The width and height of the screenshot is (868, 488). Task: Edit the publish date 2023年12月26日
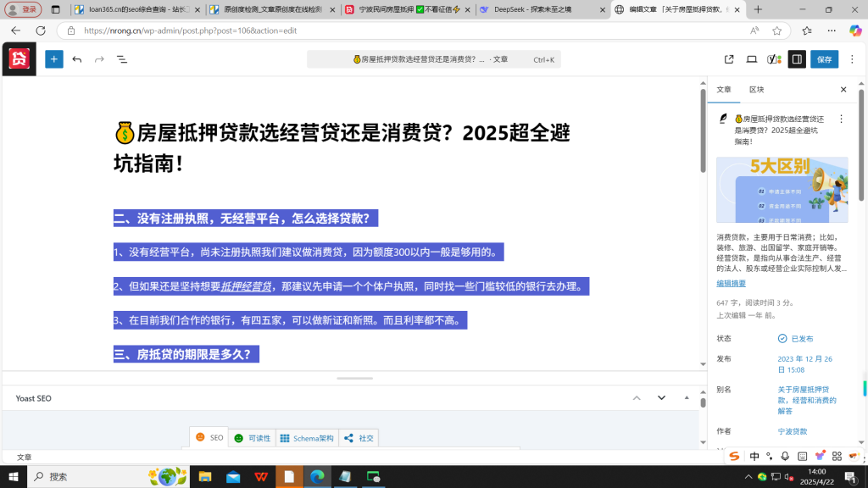[x=805, y=364]
